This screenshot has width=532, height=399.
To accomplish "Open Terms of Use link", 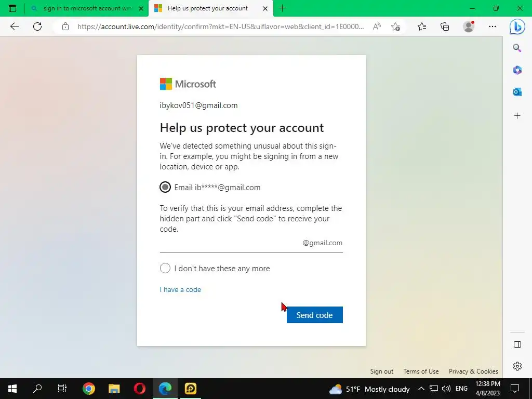I will pyautogui.click(x=421, y=371).
